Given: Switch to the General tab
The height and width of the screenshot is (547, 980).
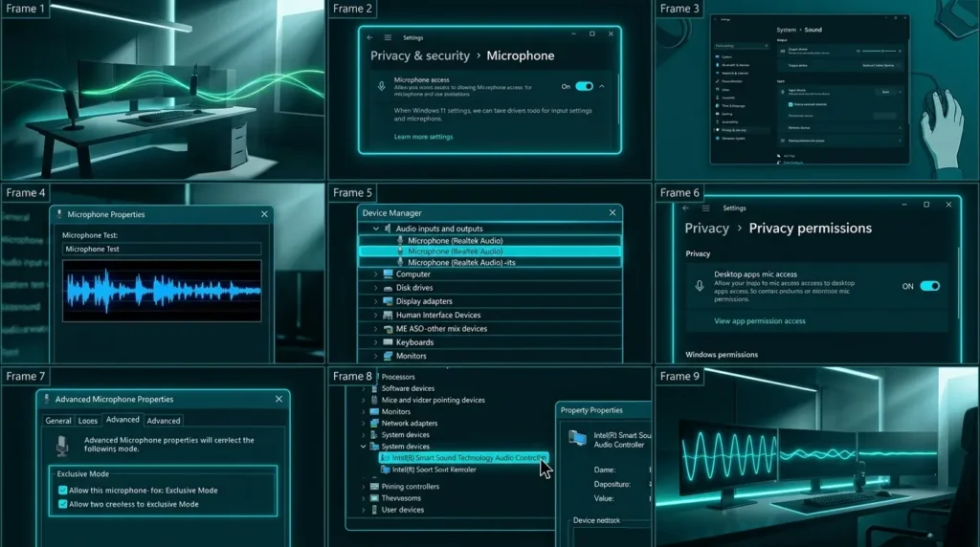Looking at the screenshot, I should coord(58,421).
